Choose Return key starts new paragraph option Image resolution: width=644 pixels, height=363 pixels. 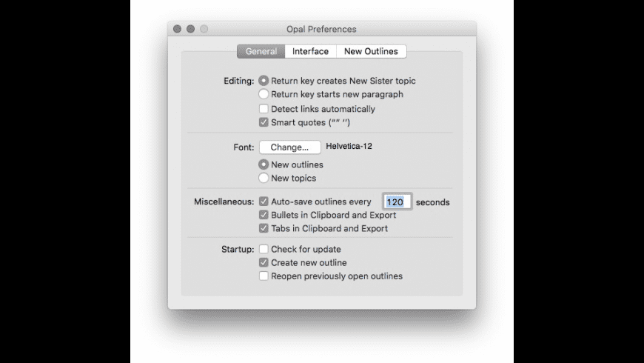click(264, 95)
